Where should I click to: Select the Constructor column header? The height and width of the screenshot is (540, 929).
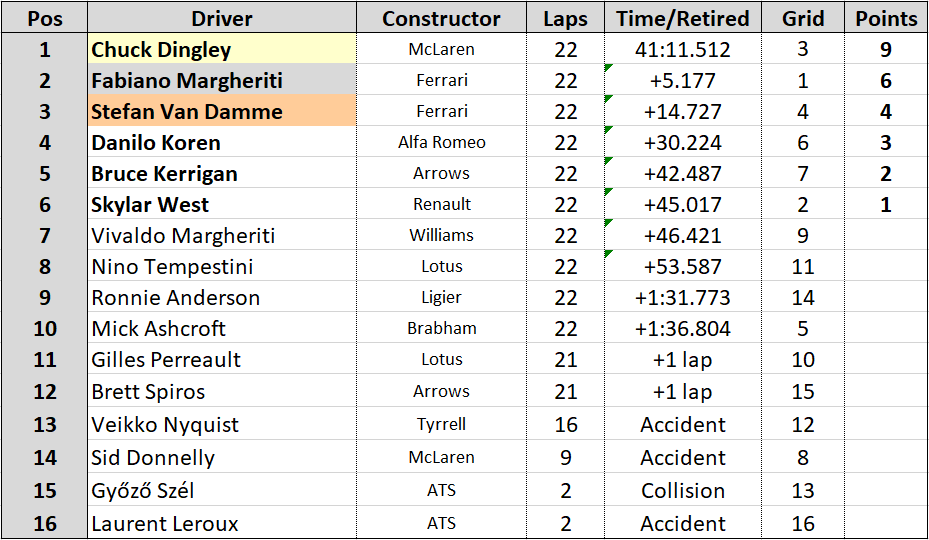tap(441, 18)
